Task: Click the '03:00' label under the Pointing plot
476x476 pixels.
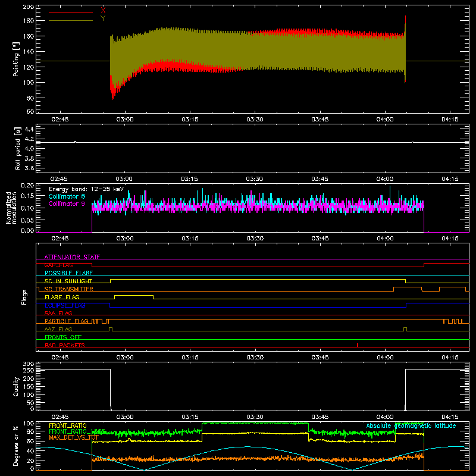Action: [x=125, y=120]
